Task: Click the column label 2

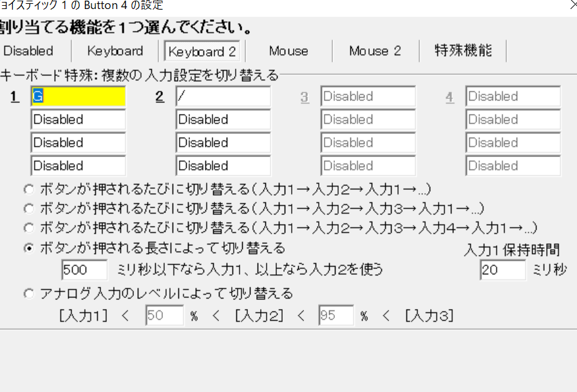Action: click(x=160, y=97)
